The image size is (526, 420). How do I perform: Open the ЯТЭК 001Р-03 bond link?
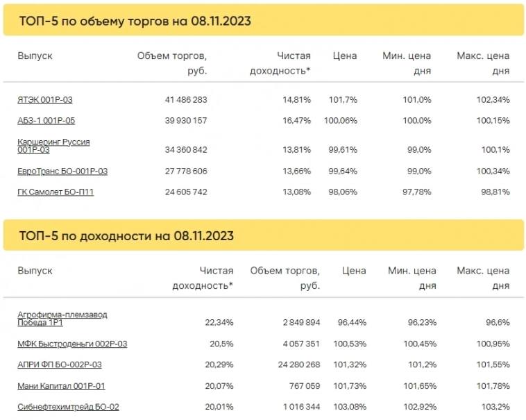tap(45, 100)
